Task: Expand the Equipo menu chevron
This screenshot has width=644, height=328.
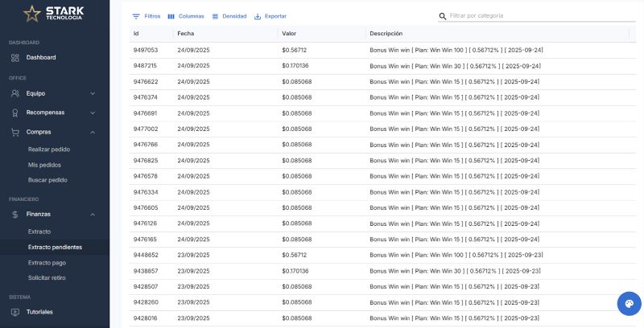Action: click(93, 93)
